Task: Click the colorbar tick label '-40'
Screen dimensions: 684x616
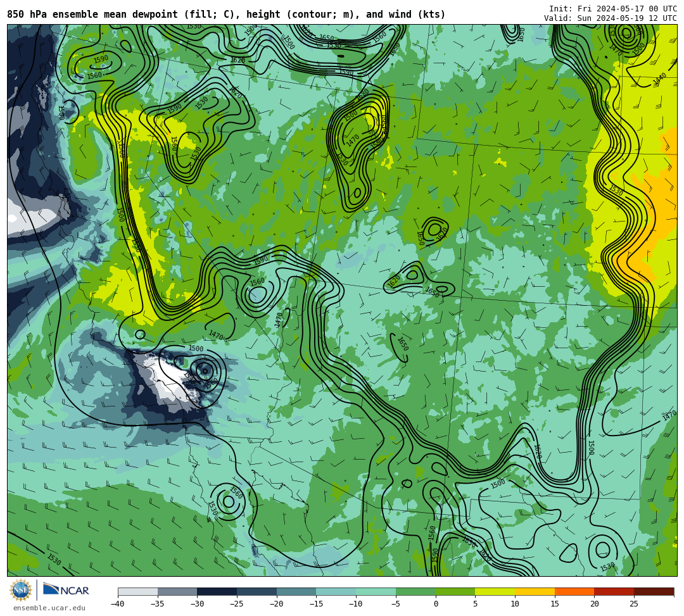Action: coord(117,604)
